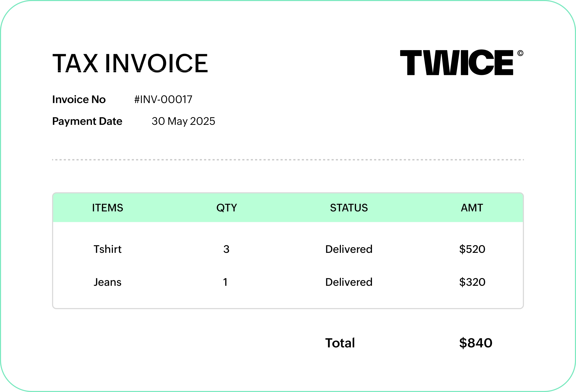Click the Invoice No label
The height and width of the screenshot is (392, 576).
point(79,100)
